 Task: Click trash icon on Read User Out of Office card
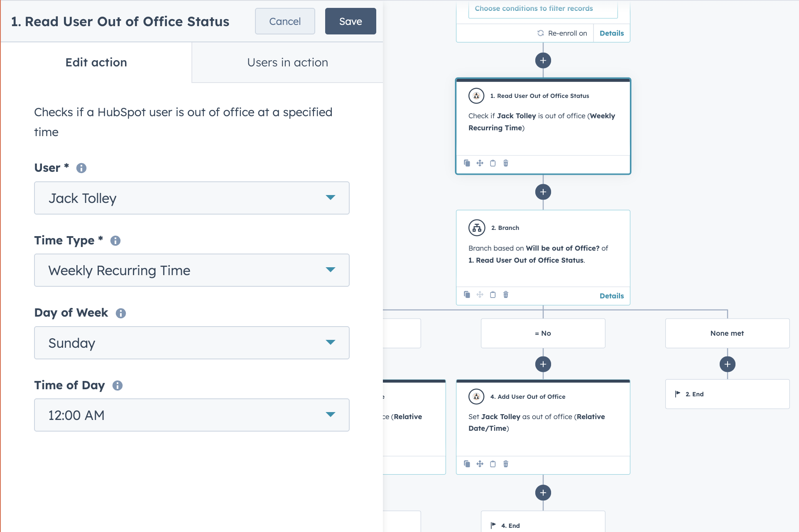point(506,163)
